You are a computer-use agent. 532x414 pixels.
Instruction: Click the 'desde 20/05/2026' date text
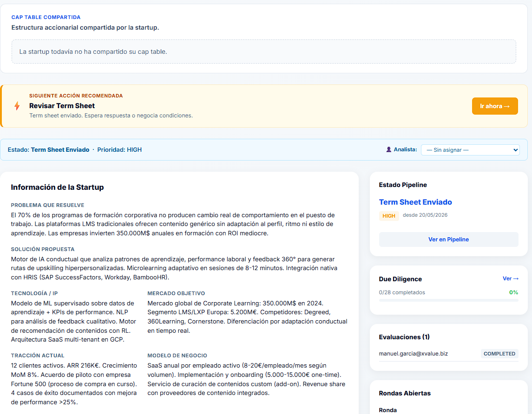pos(425,215)
